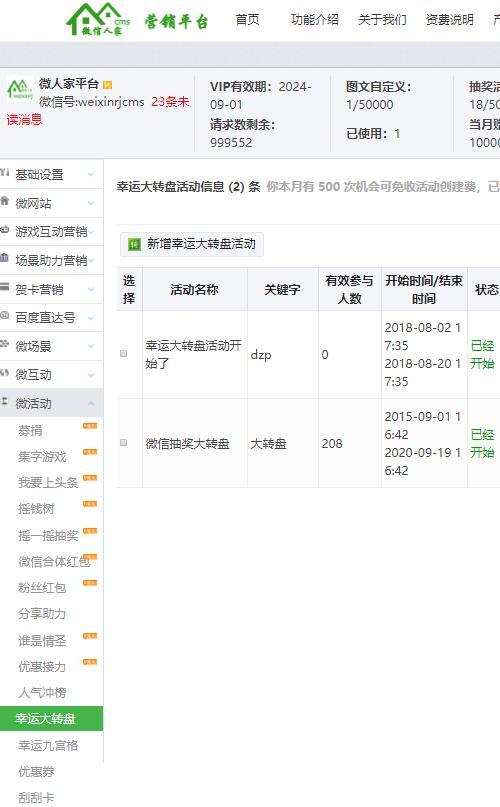
Task: Expand the 微网站 menu chevron
Action: point(91,203)
